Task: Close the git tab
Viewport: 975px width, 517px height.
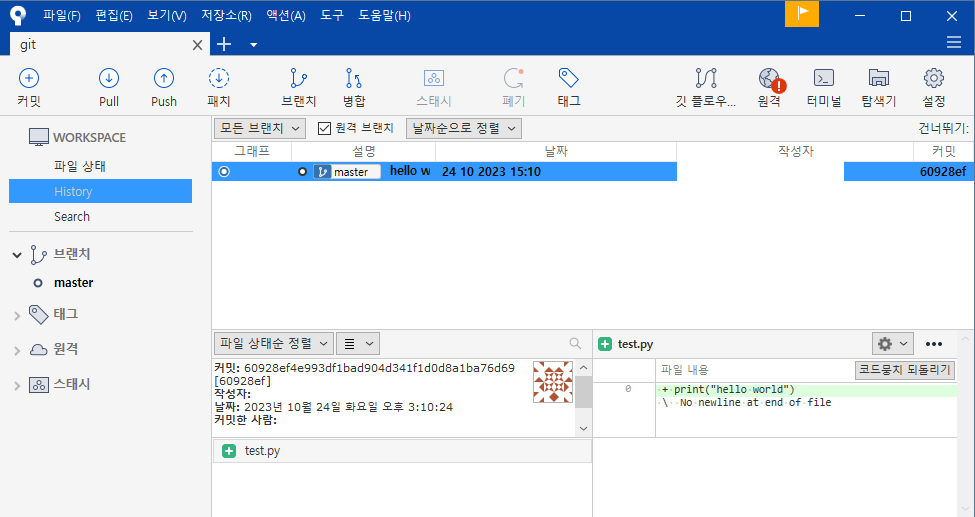Action: (197, 45)
